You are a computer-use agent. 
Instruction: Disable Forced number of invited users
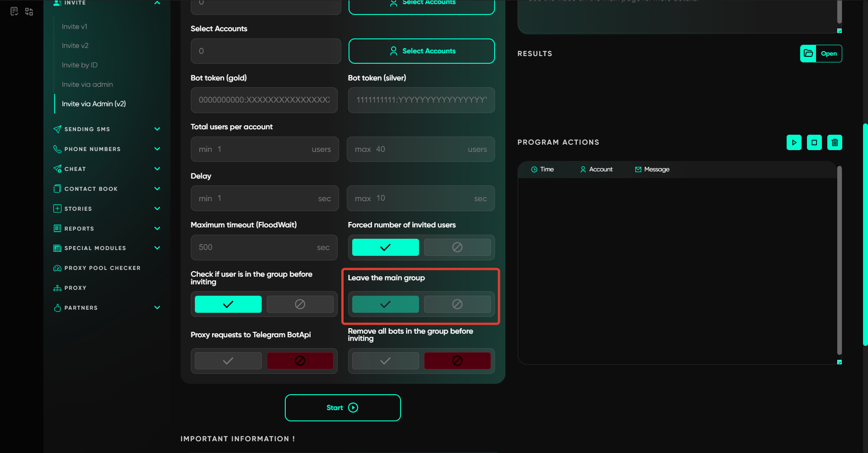coord(457,247)
